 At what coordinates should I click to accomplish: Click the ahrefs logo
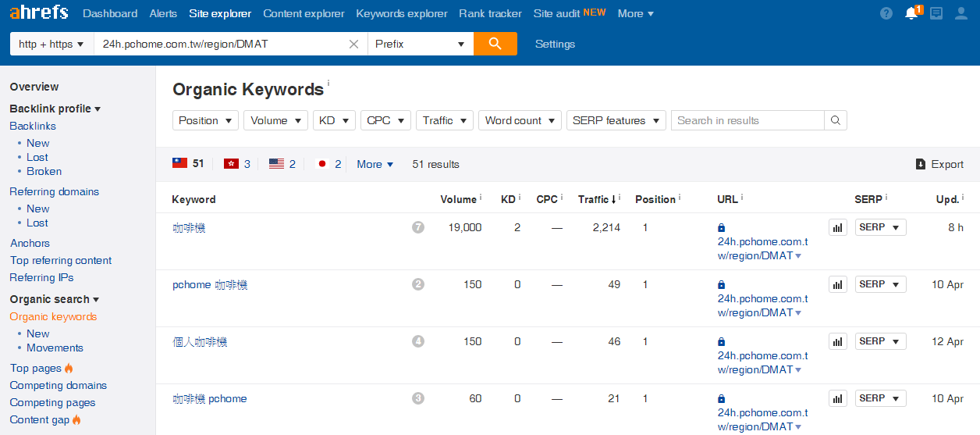point(39,12)
